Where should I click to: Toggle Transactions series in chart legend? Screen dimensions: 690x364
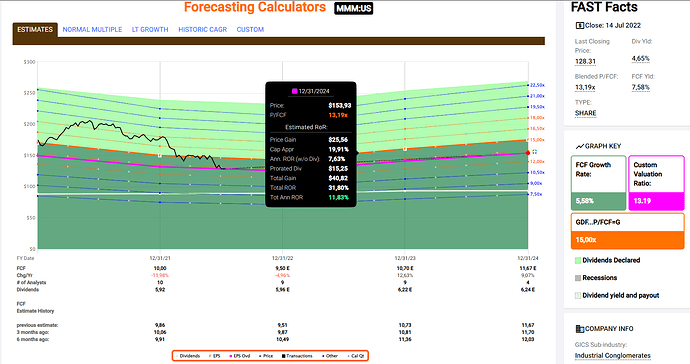tap(297, 356)
